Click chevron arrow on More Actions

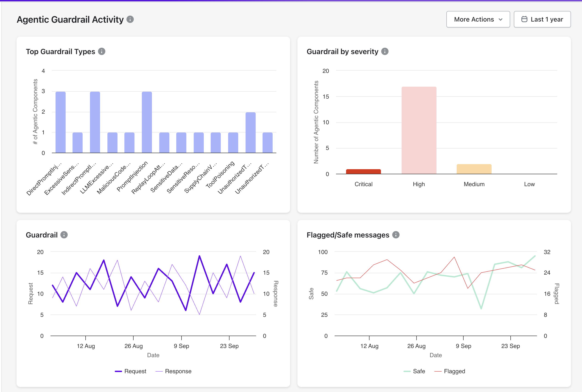pos(501,19)
